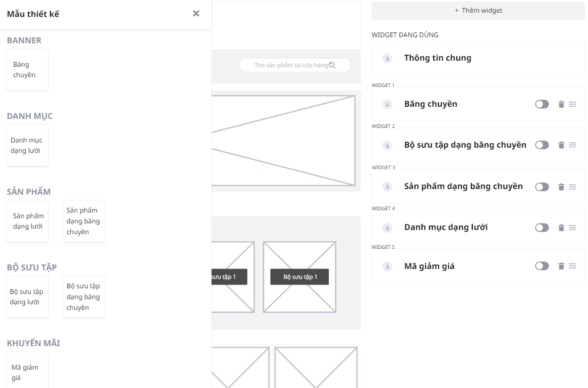Delete the Mã giảm giá widget

click(x=561, y=266)
